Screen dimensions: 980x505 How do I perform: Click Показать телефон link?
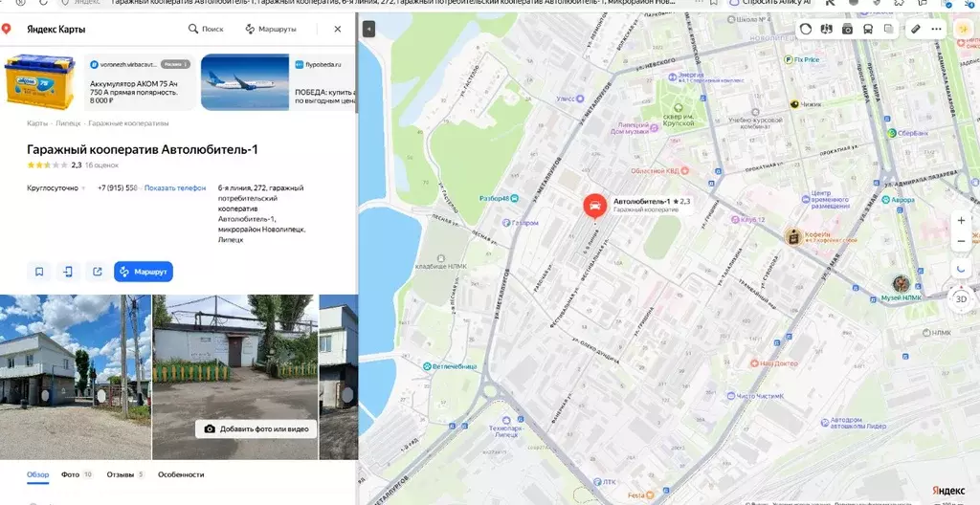(175, 187)
